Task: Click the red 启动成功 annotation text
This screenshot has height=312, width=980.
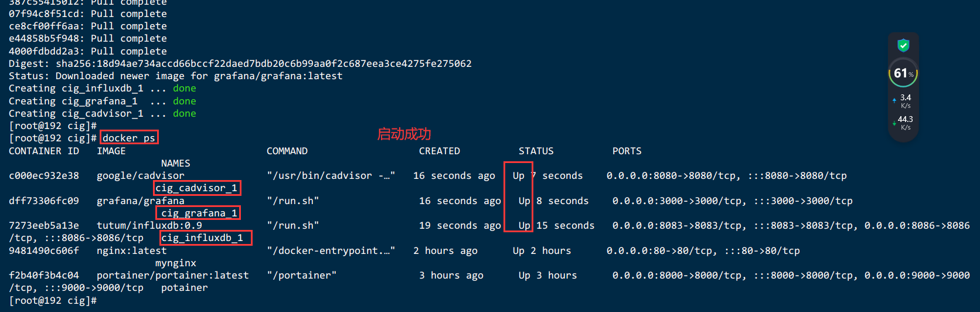Action: [x=404, y=134]
